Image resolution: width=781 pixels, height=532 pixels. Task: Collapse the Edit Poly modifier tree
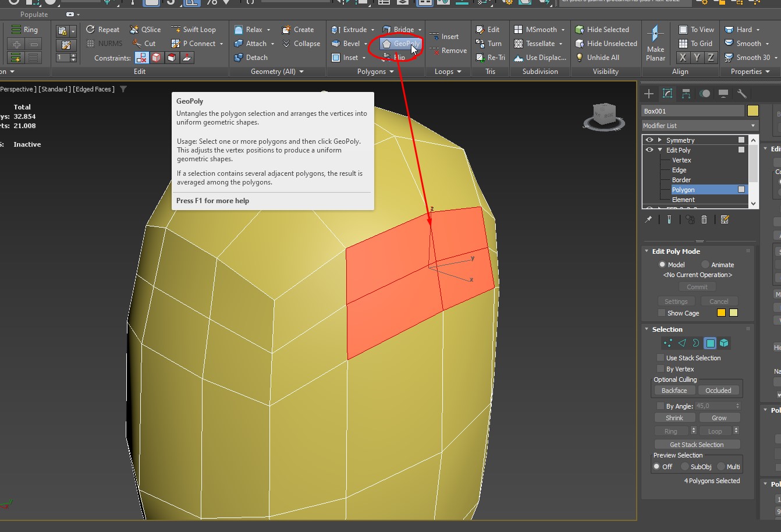pyautogui.click(x=660, y=150)
